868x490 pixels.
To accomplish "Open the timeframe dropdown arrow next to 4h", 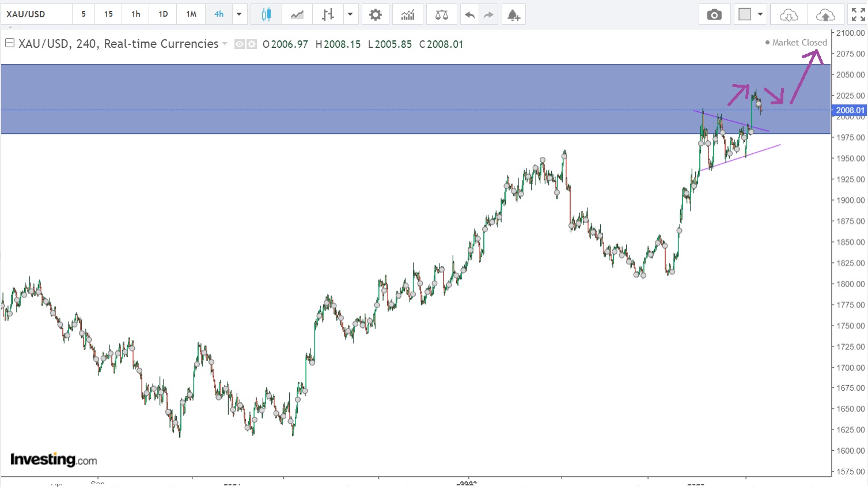I will tap(239, 14).
